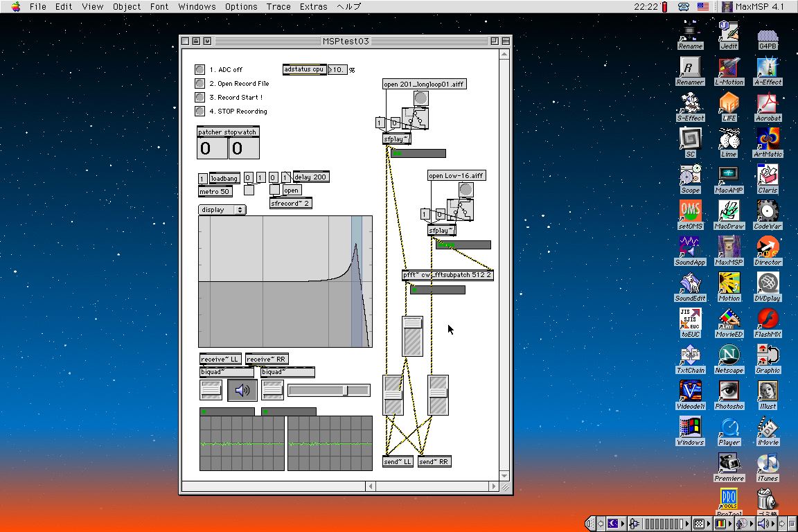Open the iTunes desktop icon
Viewport: 798px width, 532px height.
point(767,463)
